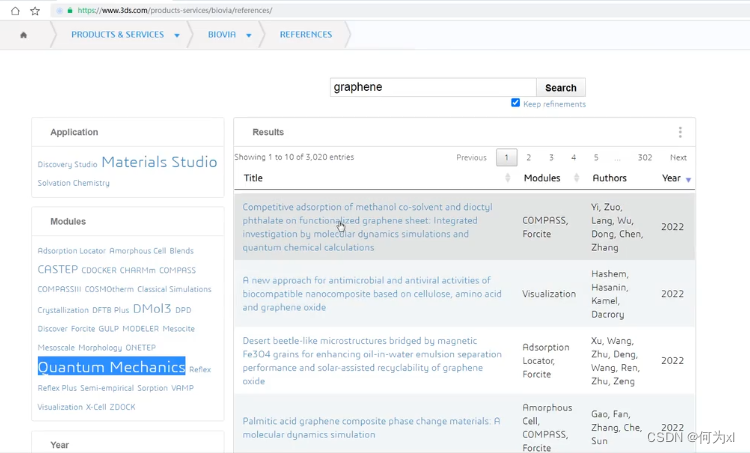Filter by X-Cell module
Screen dimensions: 750x453
(x=96, y=407)
